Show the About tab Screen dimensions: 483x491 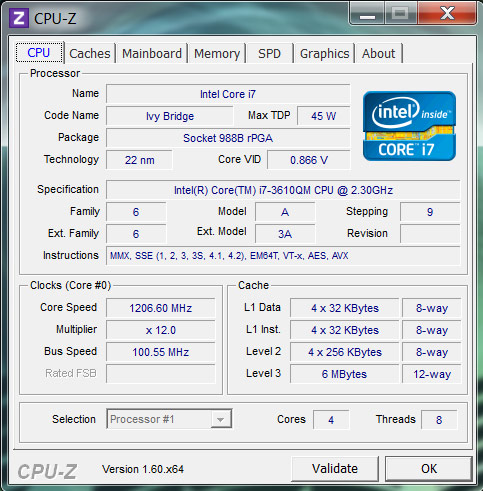pyautogui.click(x=378, y=53)
